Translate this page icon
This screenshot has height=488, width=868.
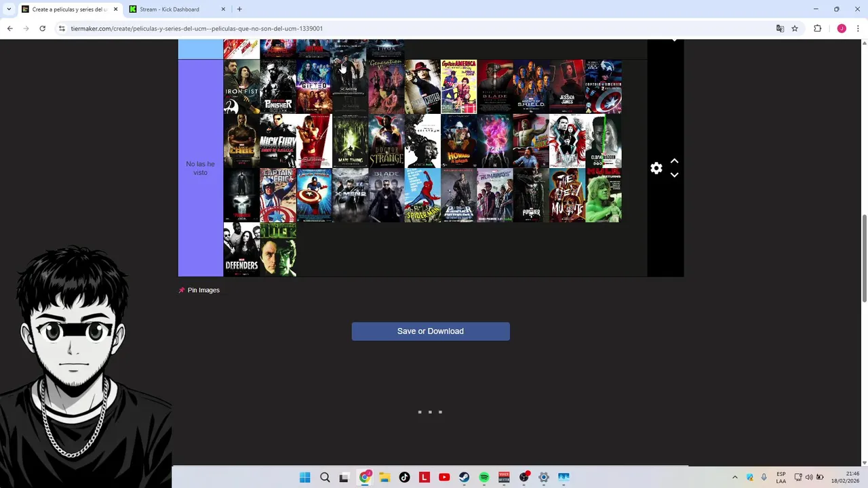[x=780, y=28]
